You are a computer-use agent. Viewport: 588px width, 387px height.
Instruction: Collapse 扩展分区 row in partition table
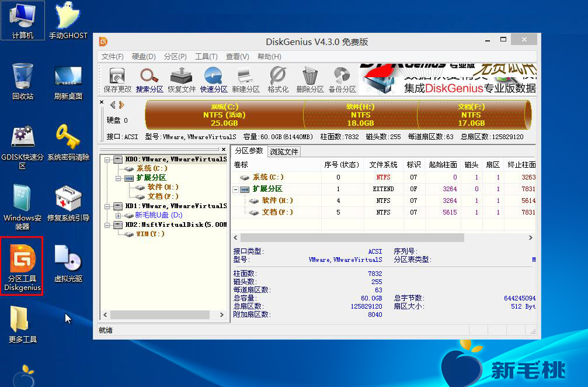tap(235, 189)
